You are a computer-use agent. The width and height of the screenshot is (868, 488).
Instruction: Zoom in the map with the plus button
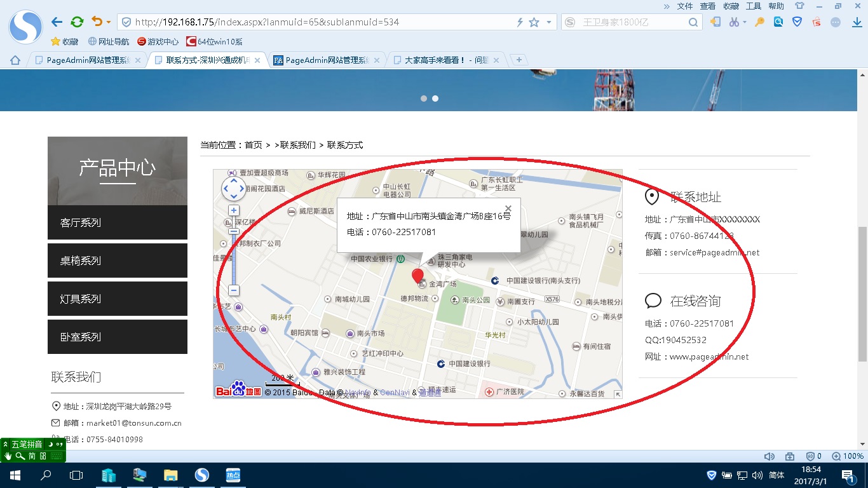click(x=234, y=210)
